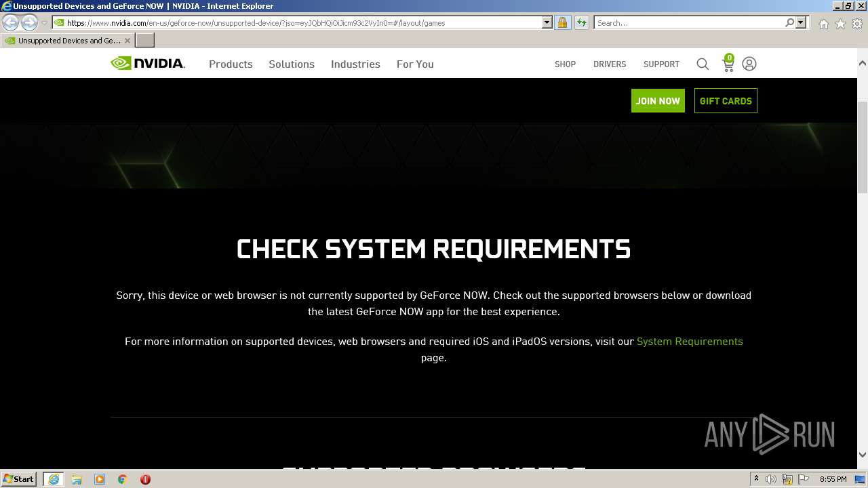Open File Explorer folder icon on taskbar
Screen dimensions: 868x488
click(77, 479)
